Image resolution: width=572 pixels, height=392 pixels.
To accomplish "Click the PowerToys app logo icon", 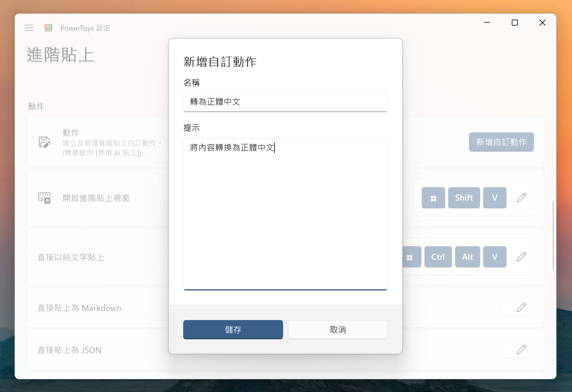I will coord(48,28).
